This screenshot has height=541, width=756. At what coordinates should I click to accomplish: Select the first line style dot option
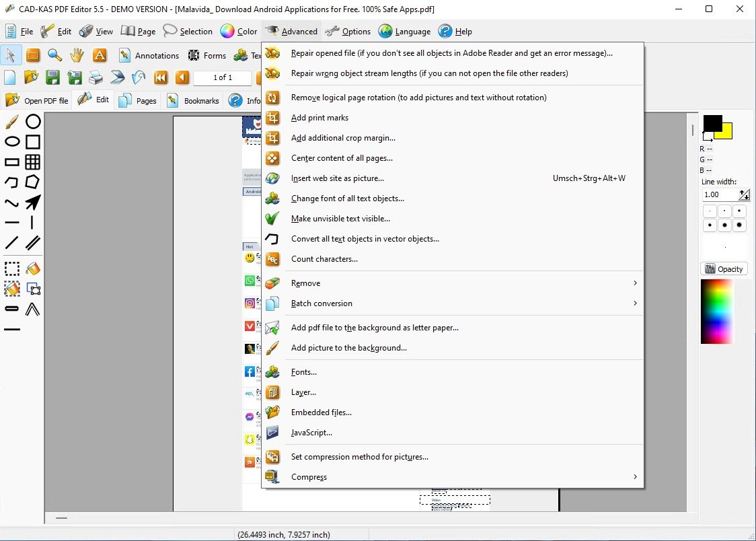(x=710, y=211)
